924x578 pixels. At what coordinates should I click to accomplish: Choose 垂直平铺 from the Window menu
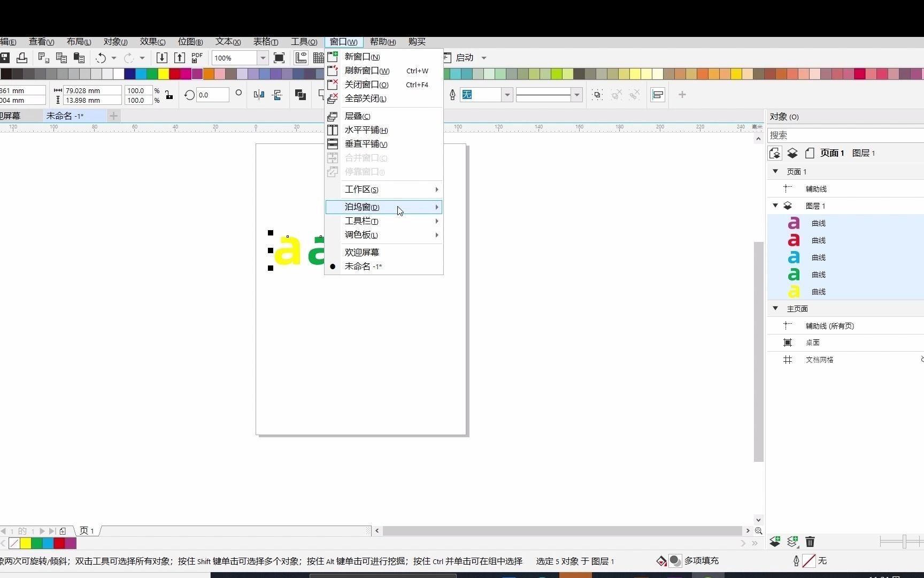tap(384, 144)
